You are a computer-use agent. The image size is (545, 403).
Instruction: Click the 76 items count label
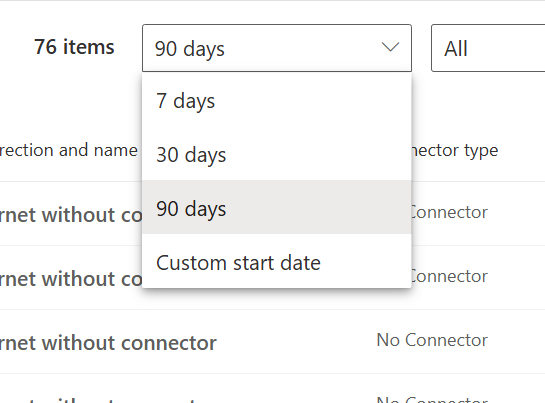pyautogui.click(x=74, y=47)
